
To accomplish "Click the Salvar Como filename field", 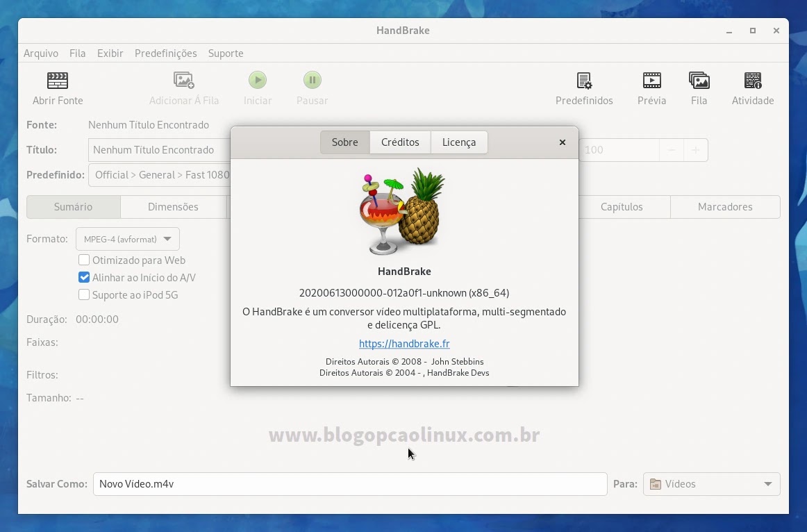I will pos(350,484).
